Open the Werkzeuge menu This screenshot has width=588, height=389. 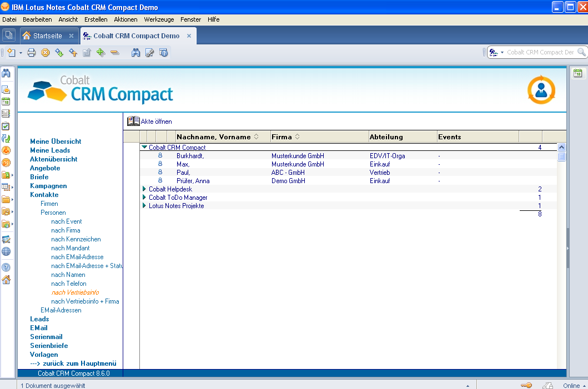[x=159, y=19]
